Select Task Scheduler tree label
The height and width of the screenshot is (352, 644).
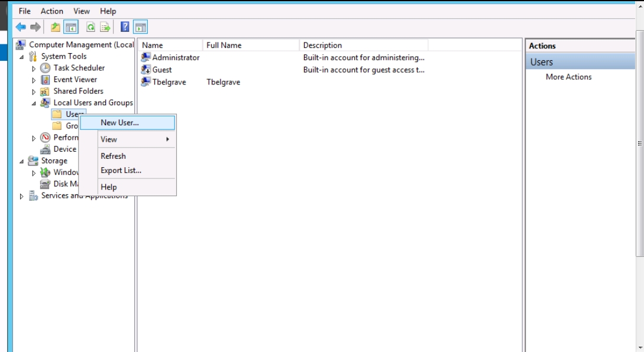click(79, 68)
